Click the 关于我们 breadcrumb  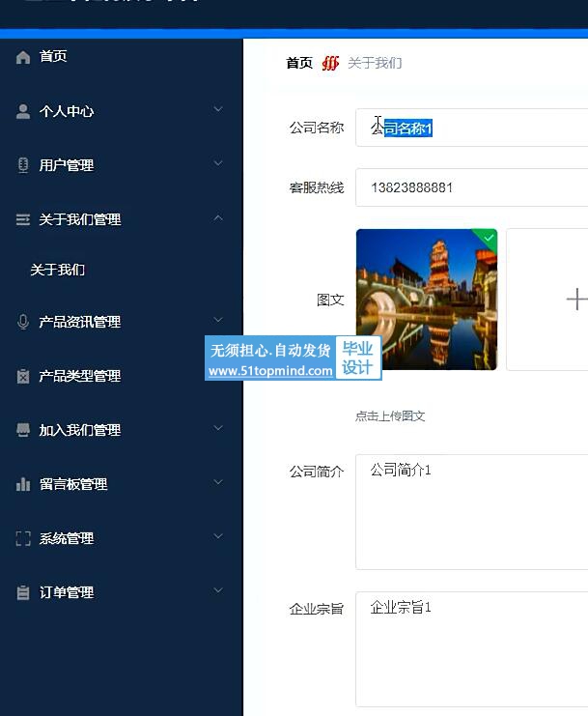click(x=375, y=63)
